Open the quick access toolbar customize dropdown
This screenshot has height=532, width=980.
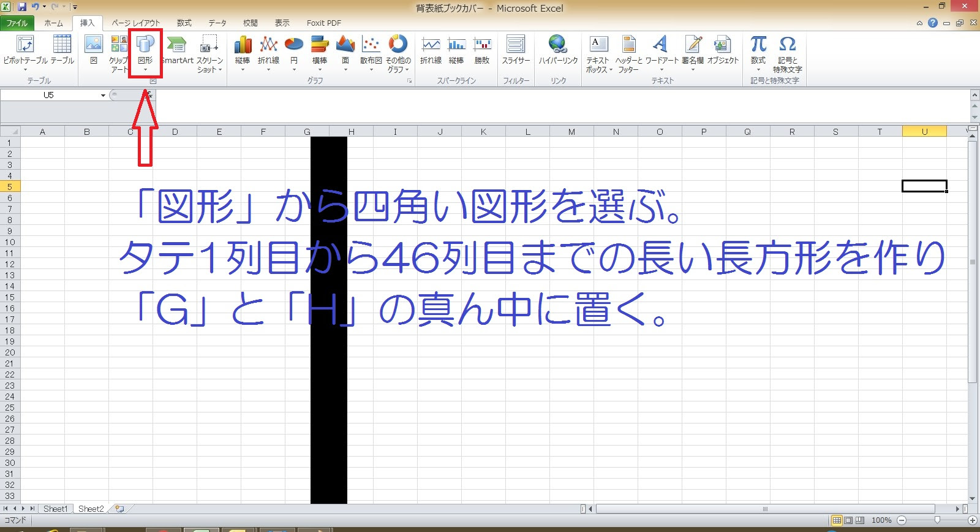click(x=75, y=7)
